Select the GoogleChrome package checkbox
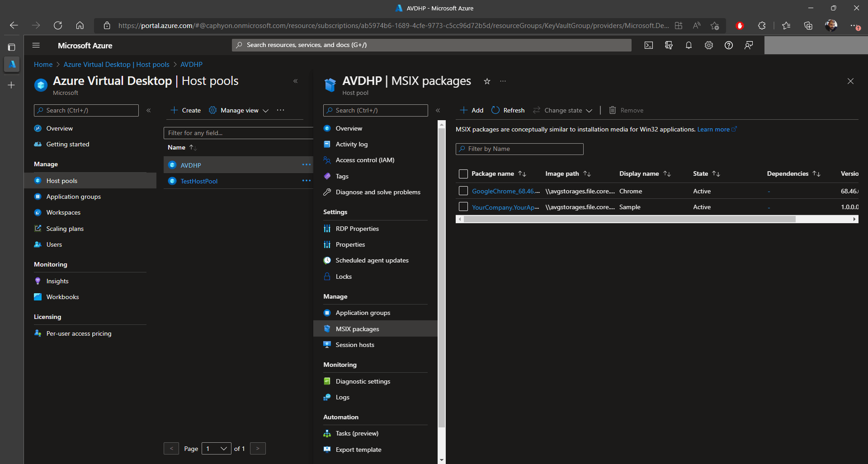Screen dimensions: 868x464 463,191
